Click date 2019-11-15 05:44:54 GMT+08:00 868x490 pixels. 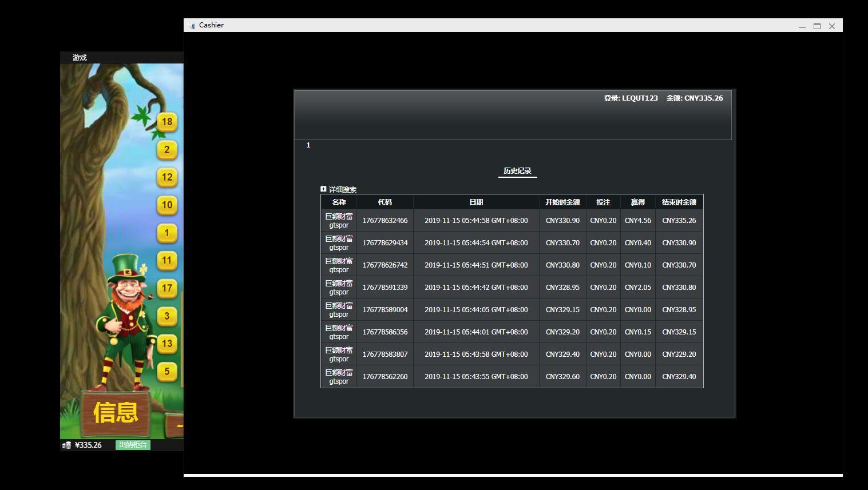(x=476, y=243)
